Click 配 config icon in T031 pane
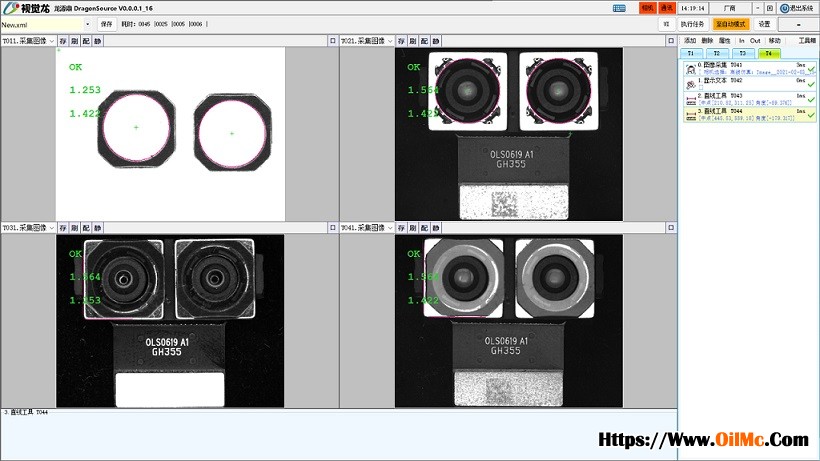 coord(86,228)
